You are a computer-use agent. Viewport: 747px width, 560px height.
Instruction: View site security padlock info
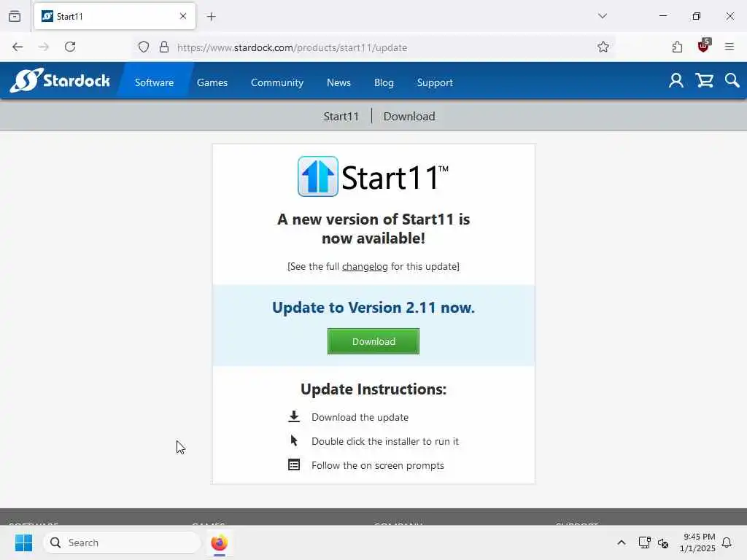pos(164,47)
